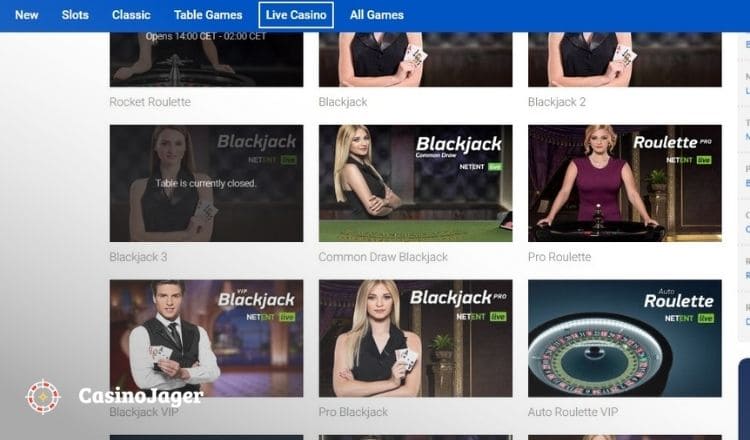This screenshot has width=750, height=440.
Task: Switch to the Slots tab
Action: 75,15
